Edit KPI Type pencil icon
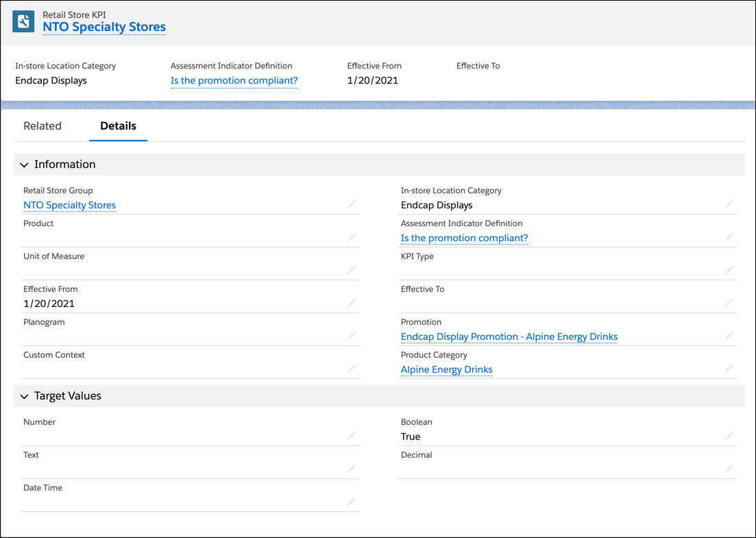This screenshot has height=538, width=756. pos(729,271)
